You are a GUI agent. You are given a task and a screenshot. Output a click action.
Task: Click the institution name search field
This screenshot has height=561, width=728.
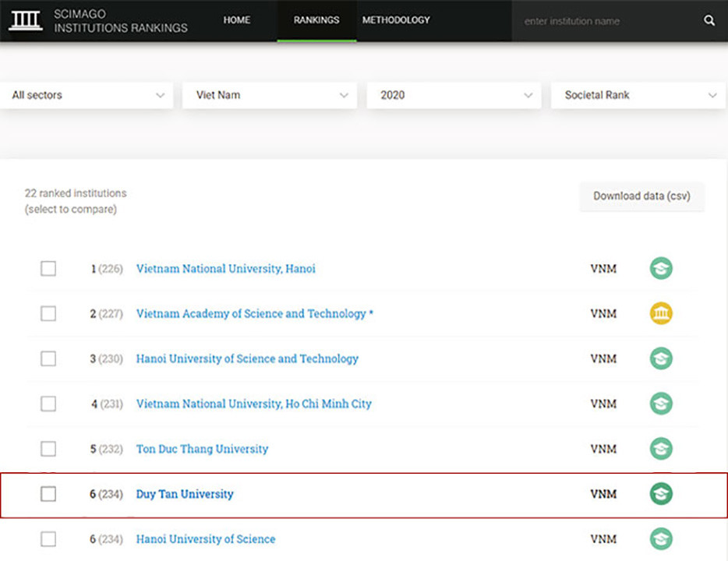click(592, 21)
